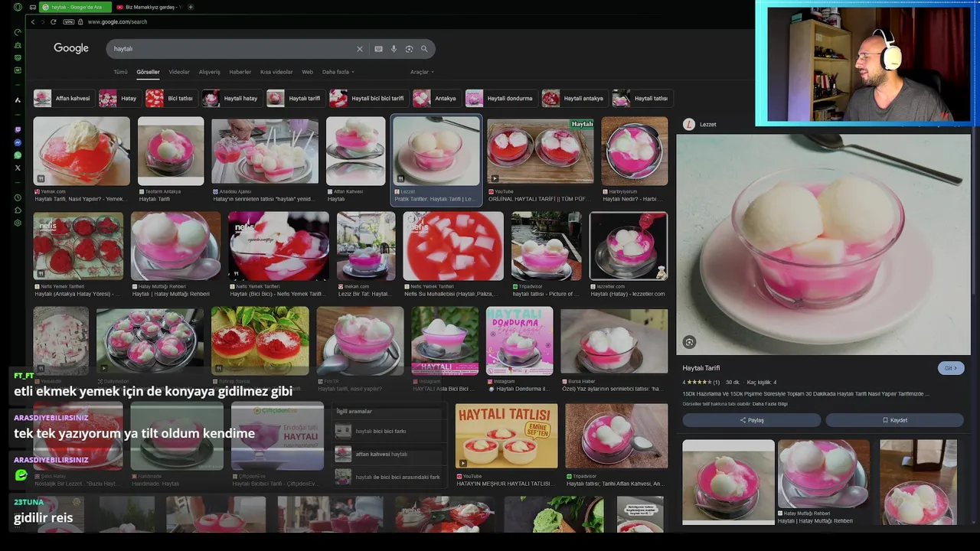Save the image with Kaydet button
Viewport: 980px width, 551px height.
pyautogui.click(x=894, y=420)
